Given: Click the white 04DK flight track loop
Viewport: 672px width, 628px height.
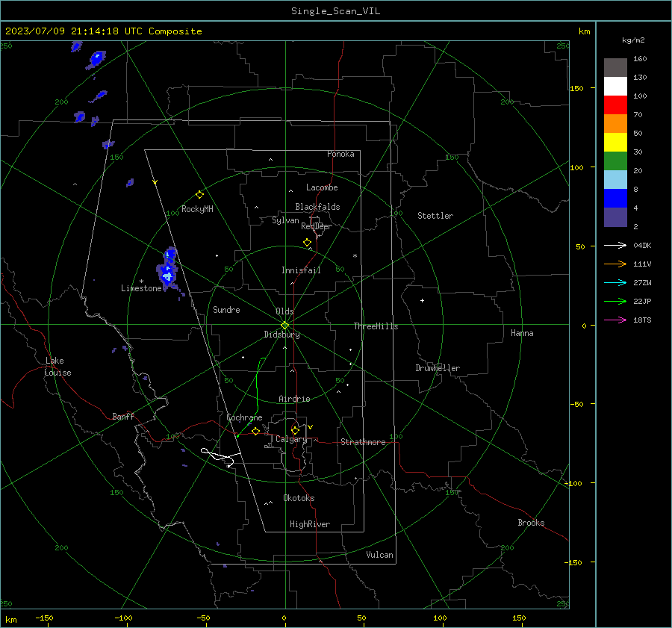Looking at the screenshot, I should pyautogui.click(x=221, y=456).
